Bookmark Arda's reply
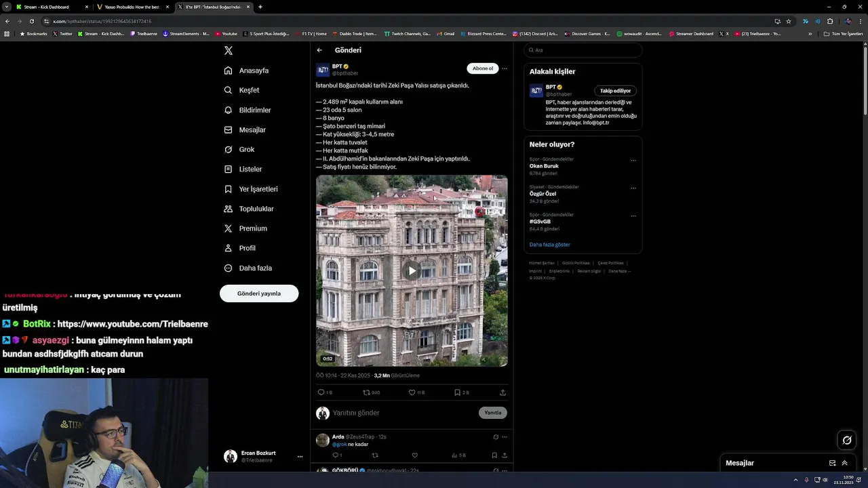The image size is (868, 488). point(494,455)
